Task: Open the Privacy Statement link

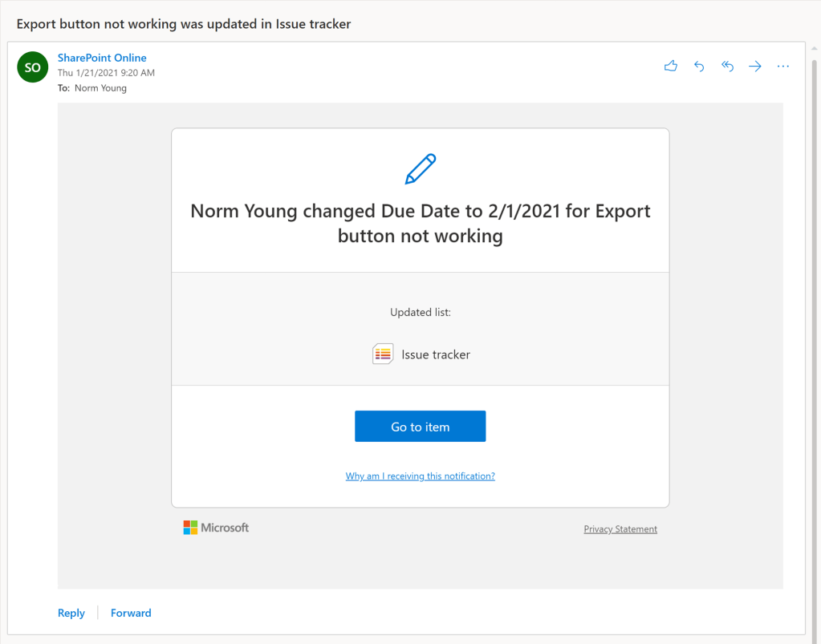Action: 620,529
